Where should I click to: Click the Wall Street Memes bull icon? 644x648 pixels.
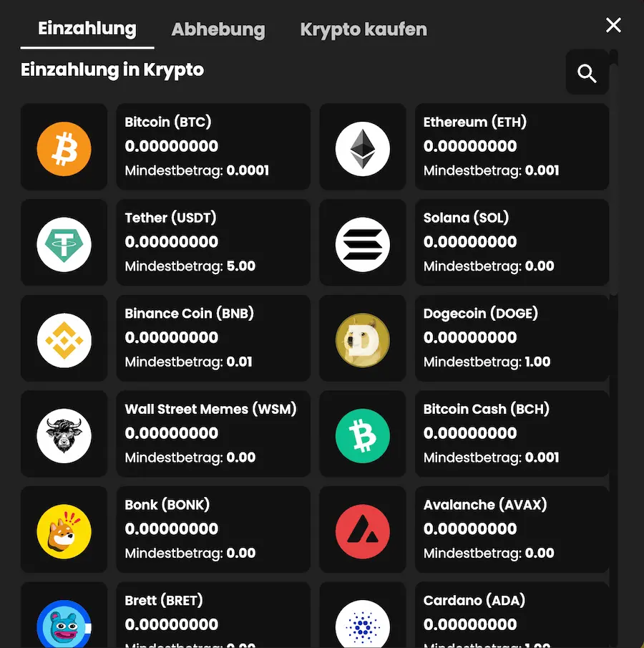(64, 434)
